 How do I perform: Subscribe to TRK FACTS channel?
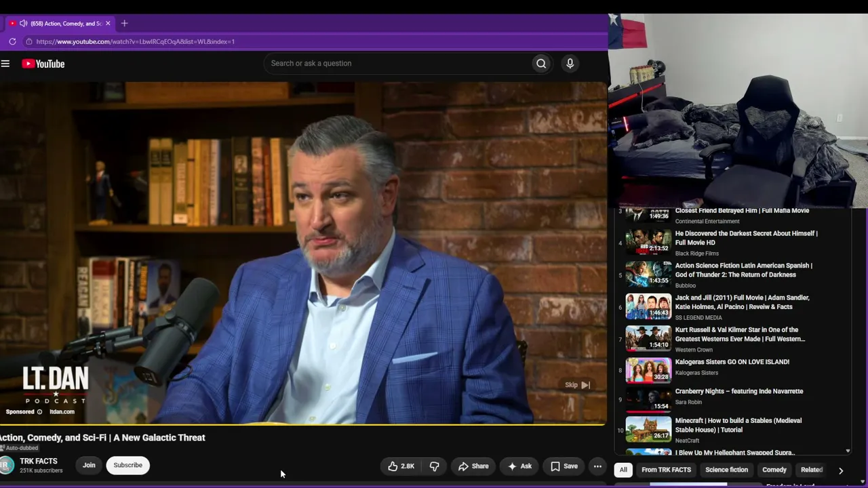pos(127,465)
